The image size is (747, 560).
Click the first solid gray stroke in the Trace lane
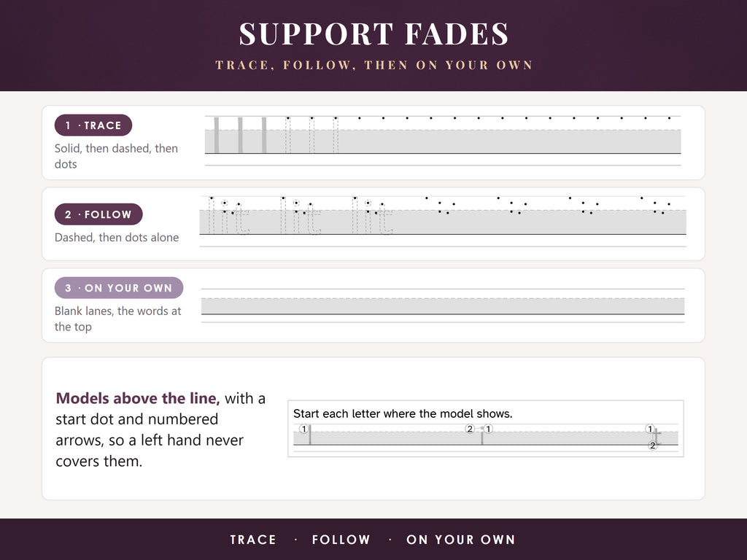tap(216, 135)
